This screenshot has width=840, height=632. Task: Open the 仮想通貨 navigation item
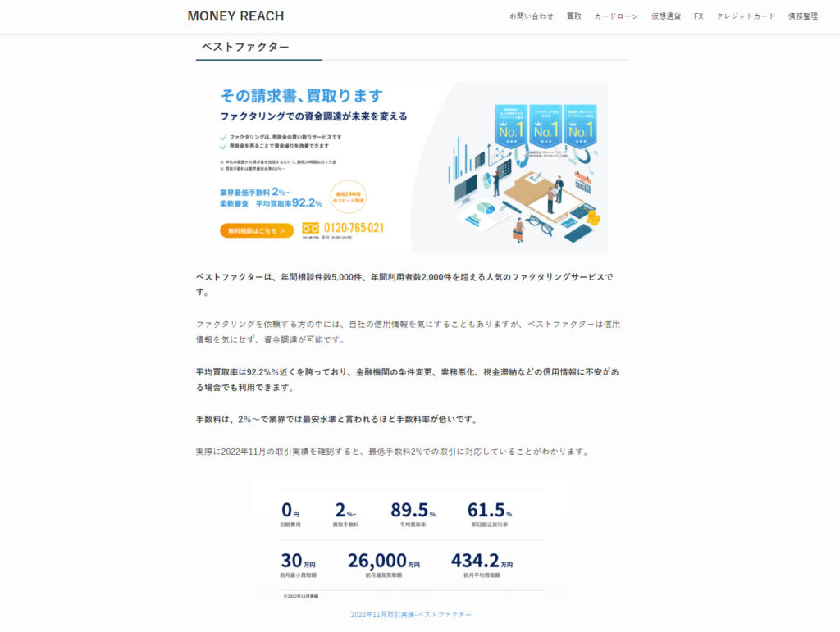coord(666,16)
